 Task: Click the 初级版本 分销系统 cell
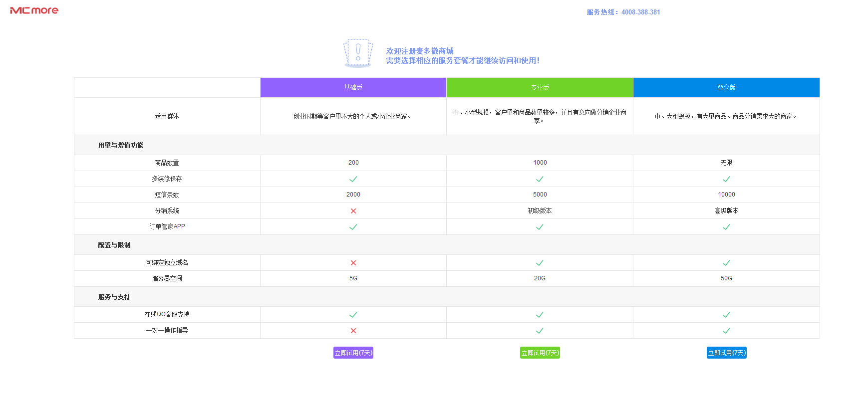click(540, 210)
